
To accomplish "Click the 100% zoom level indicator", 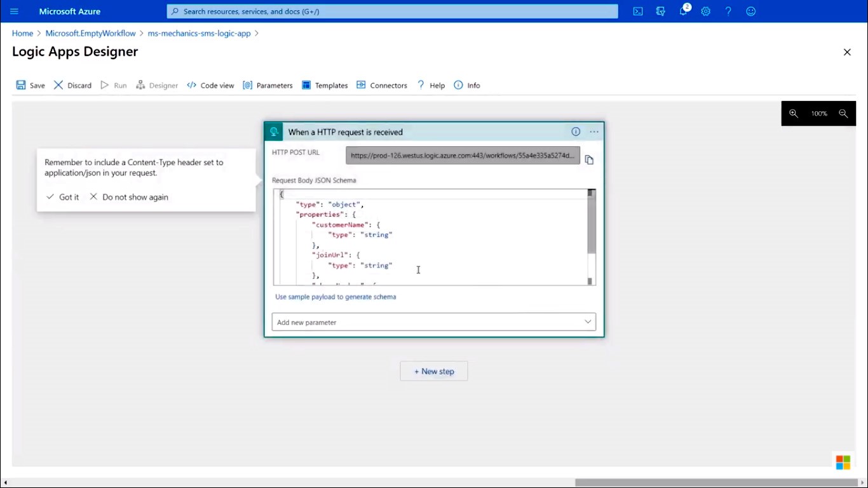I will click(x=818, y=114).
